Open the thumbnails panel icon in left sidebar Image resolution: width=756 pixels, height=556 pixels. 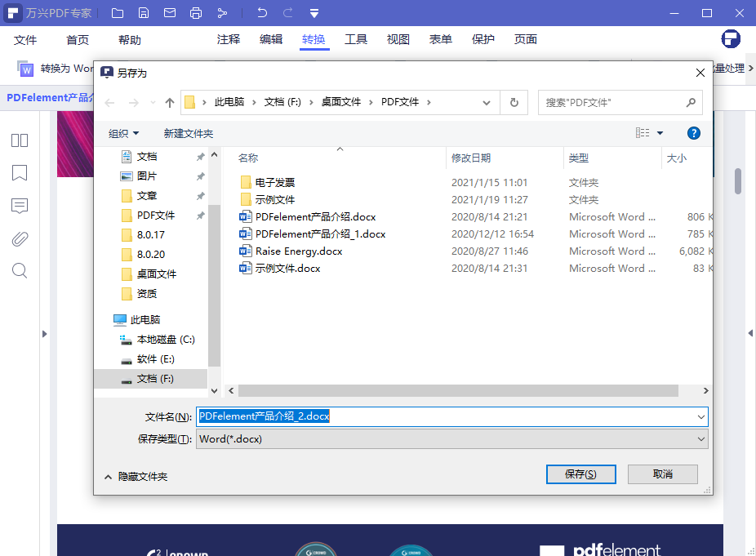click(x=20, y=140)
